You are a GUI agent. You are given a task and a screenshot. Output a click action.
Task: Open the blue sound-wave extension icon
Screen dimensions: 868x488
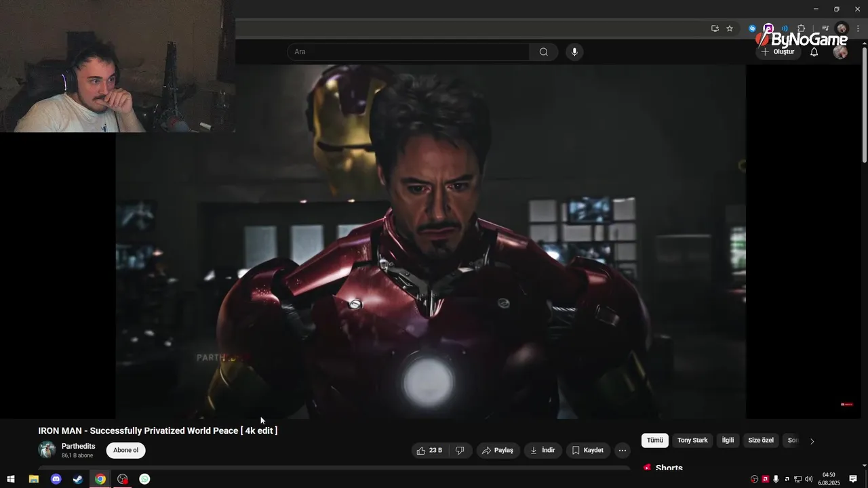[x=785, y=28]
